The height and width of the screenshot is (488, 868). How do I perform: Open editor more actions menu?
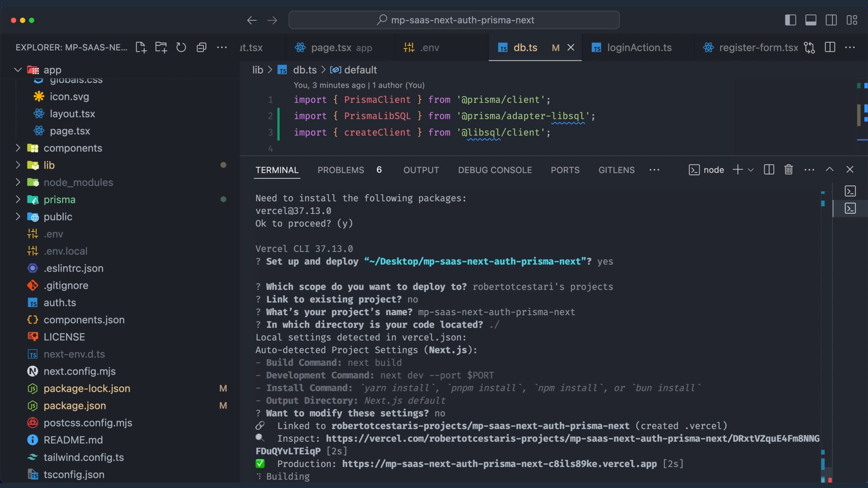click(x=850, y=47)
